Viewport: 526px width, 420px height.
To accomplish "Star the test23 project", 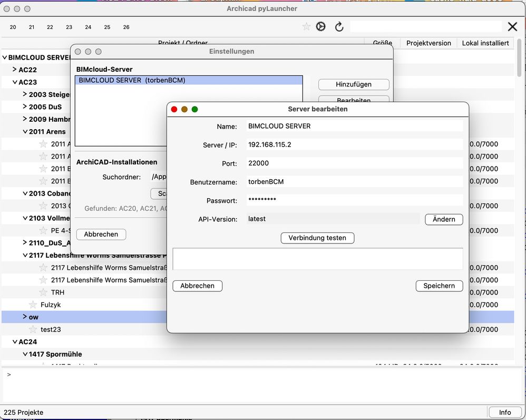I will tap(33, 329).
